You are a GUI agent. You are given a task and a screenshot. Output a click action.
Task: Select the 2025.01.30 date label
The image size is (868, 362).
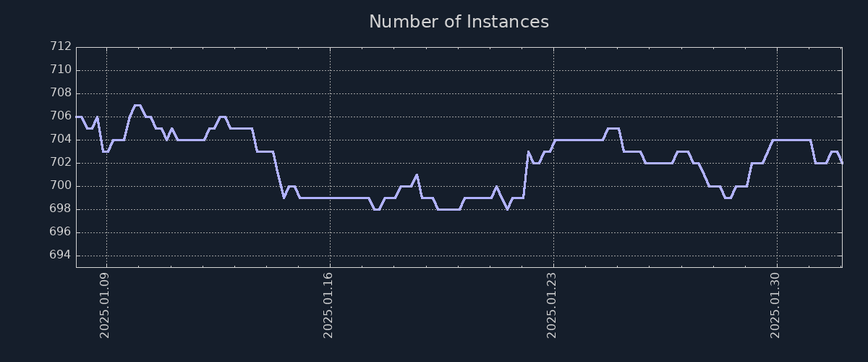coord(775,306)
